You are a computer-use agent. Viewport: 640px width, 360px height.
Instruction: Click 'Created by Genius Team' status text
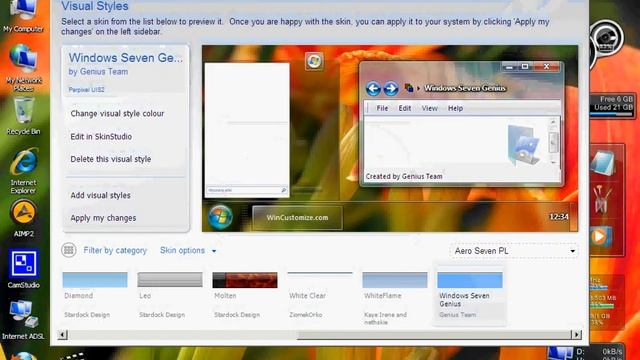(404, 176)
